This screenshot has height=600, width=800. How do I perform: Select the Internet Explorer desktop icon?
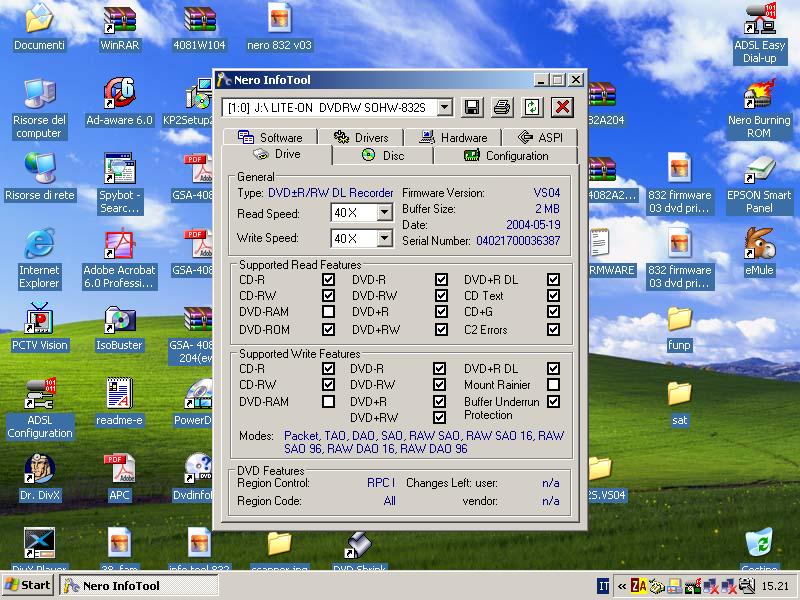(39, 258)
